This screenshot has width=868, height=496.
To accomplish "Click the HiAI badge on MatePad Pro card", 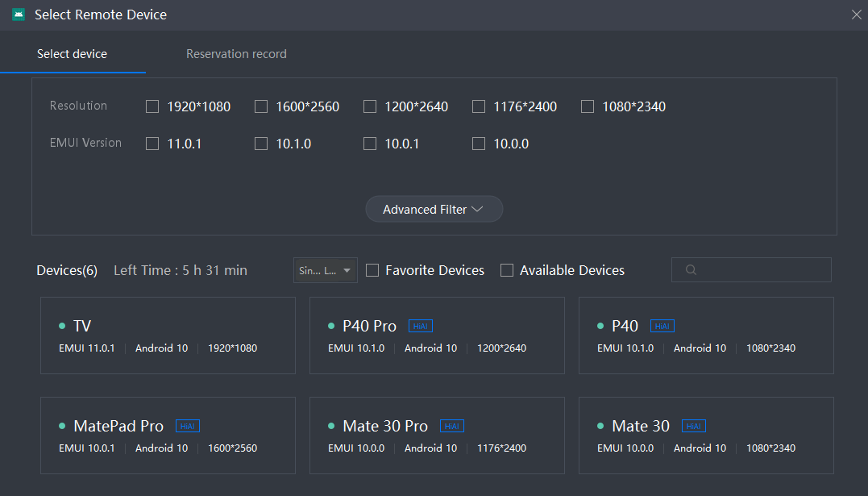I will [x=188, y=426].
